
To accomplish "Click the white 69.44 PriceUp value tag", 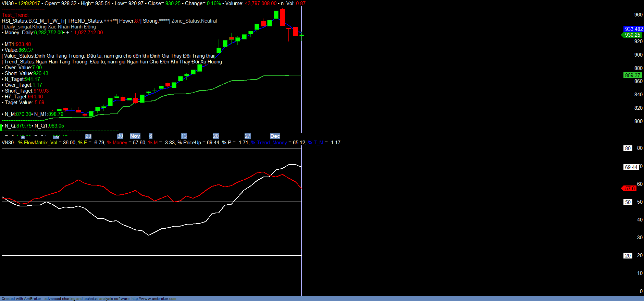I will 631,167.
